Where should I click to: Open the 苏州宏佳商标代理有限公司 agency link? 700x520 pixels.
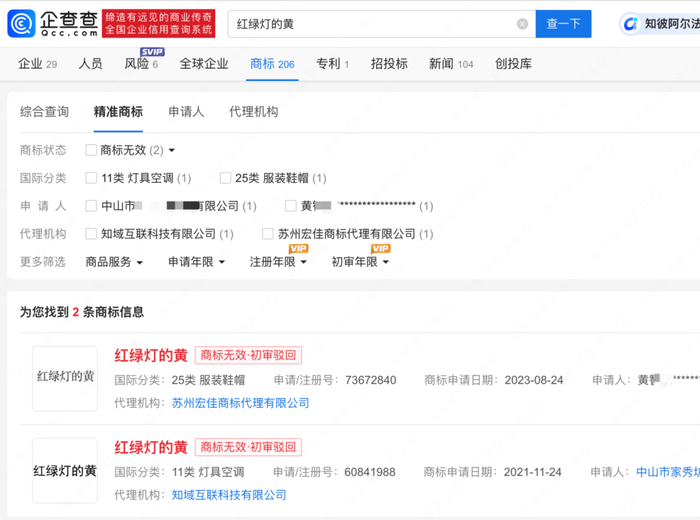[240, 403]
